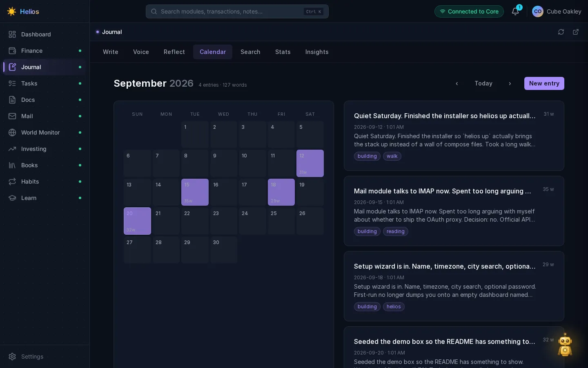Open the Setup wizard journal entry

[x=454, y=286]
